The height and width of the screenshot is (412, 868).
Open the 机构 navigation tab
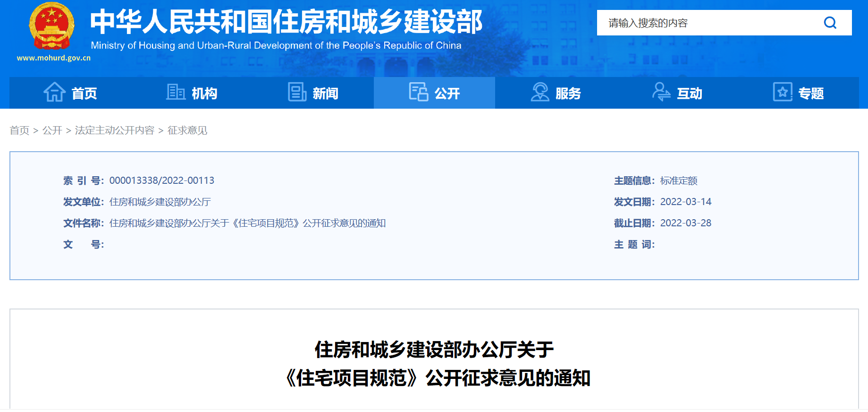tap(192, 93)
